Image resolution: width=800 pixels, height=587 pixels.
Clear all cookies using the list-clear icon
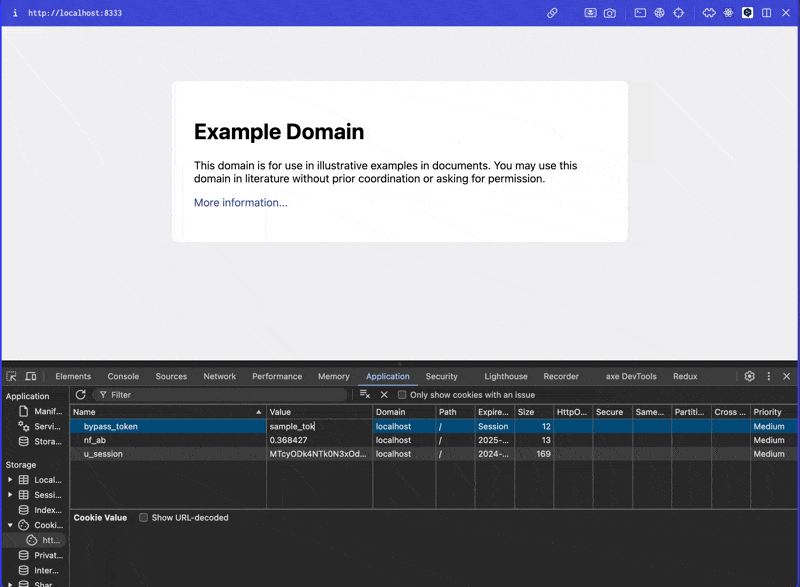pos(365,394)
